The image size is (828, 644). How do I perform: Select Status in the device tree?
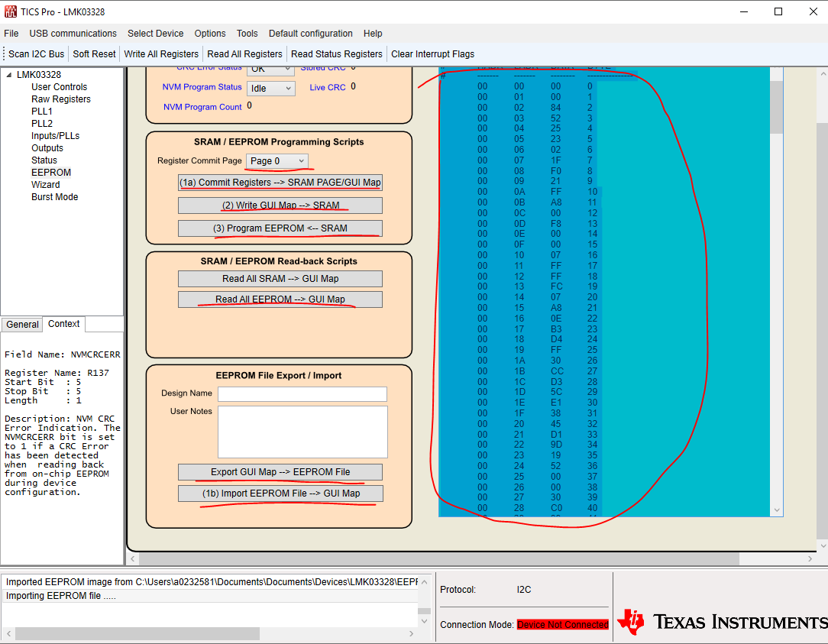click(44, 160)
